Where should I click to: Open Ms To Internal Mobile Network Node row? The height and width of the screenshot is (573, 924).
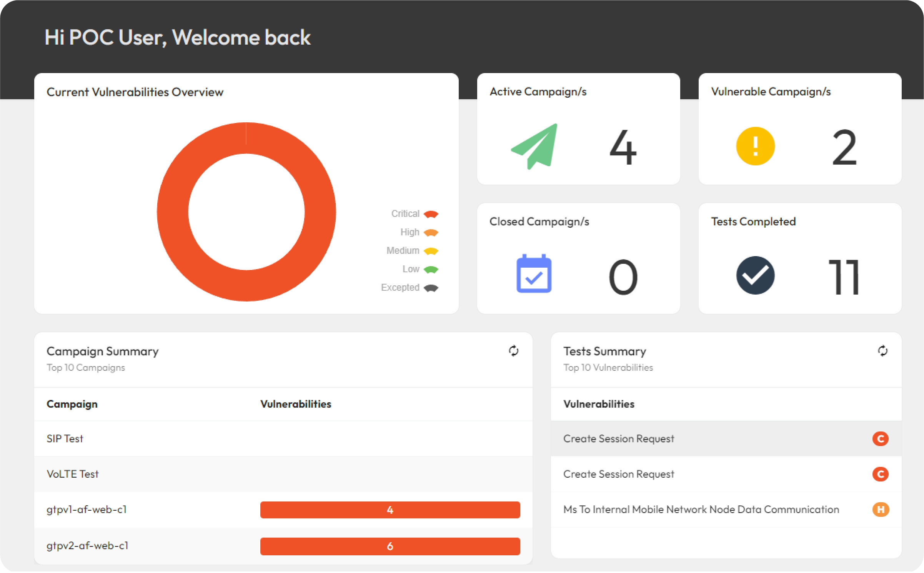[x=726, y=509]
